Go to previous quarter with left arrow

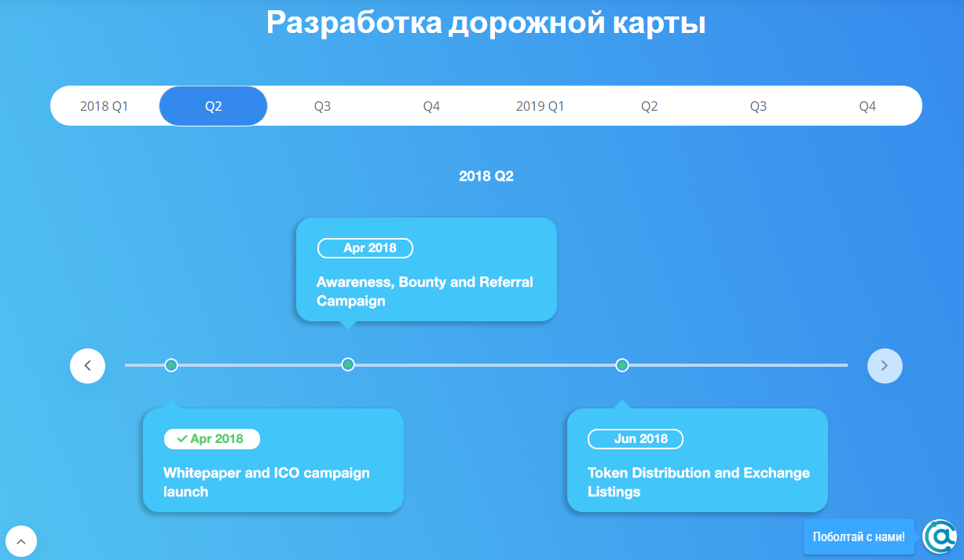pos(87,365)
